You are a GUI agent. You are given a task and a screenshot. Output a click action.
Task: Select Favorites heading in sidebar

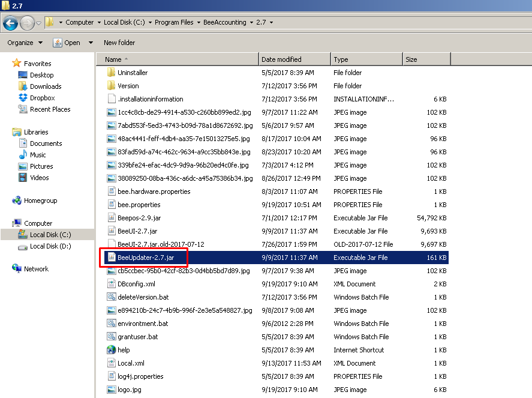pyautogui.click(x=38, y=64)
